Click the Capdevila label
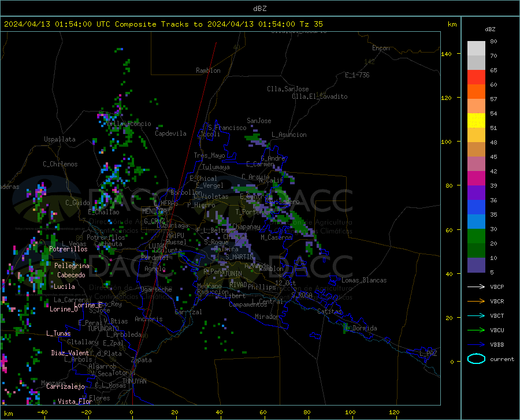 [170, 133]
